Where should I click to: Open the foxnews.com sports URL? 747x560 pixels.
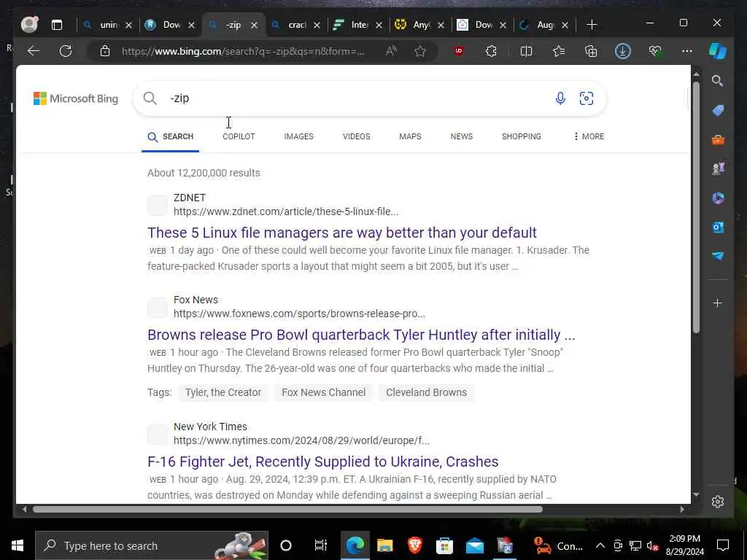point(299,314)
